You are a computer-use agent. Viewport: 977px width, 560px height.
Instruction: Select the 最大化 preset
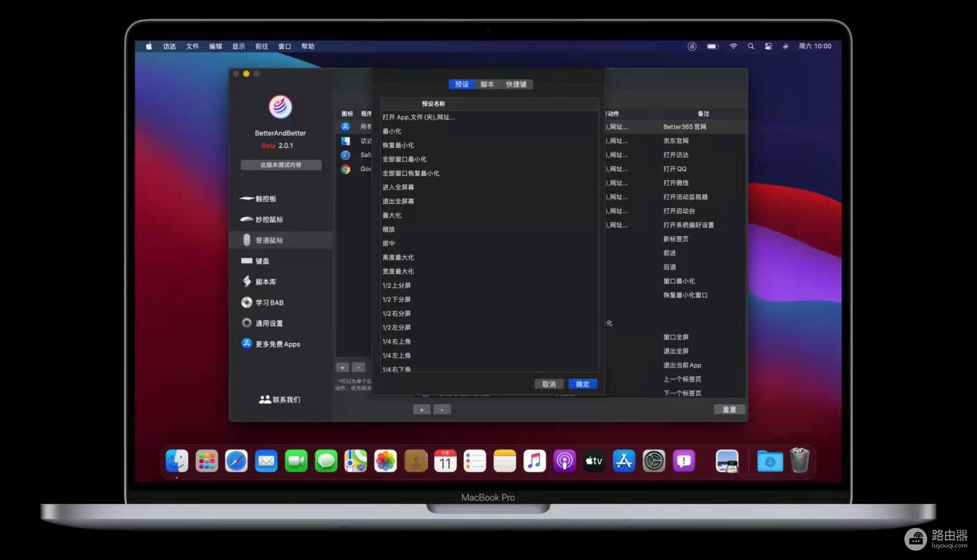click(489, 215)
